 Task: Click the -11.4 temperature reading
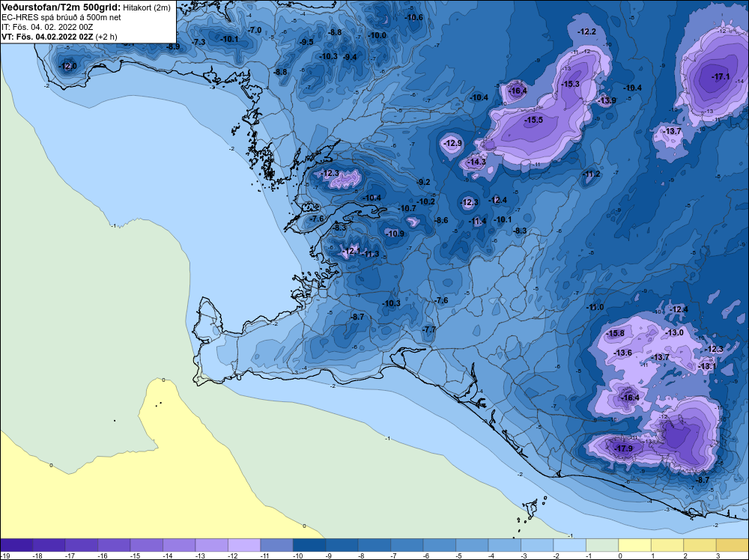click(x=477, y=221)
